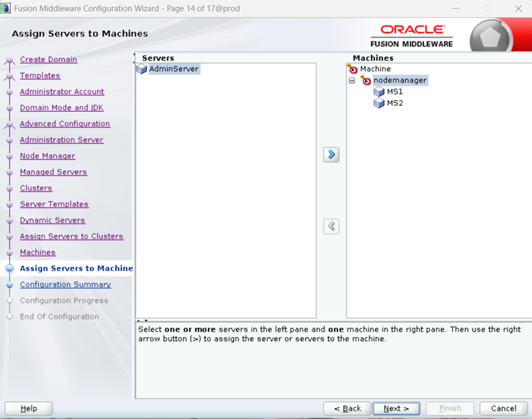Click the Help button

pyautogui.click(x=29, y=409)
